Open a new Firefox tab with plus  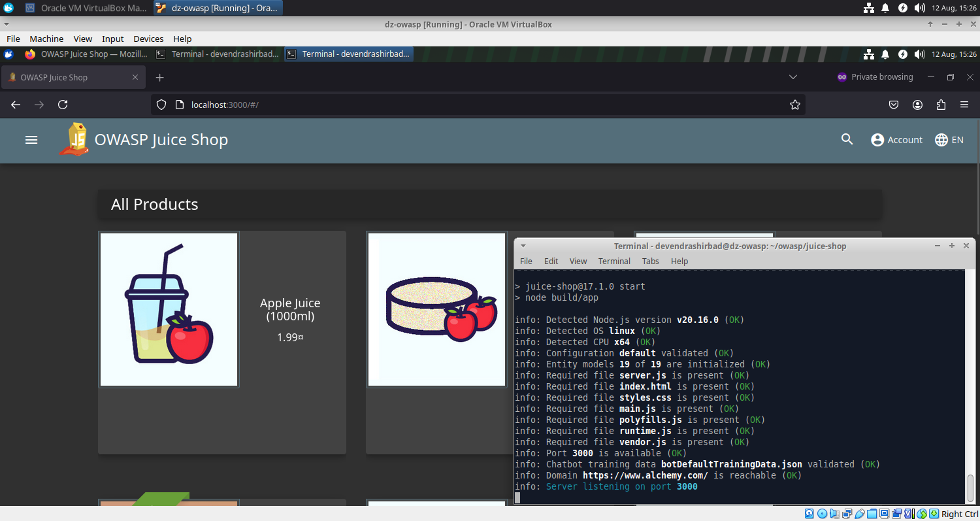tap(159, 77)
